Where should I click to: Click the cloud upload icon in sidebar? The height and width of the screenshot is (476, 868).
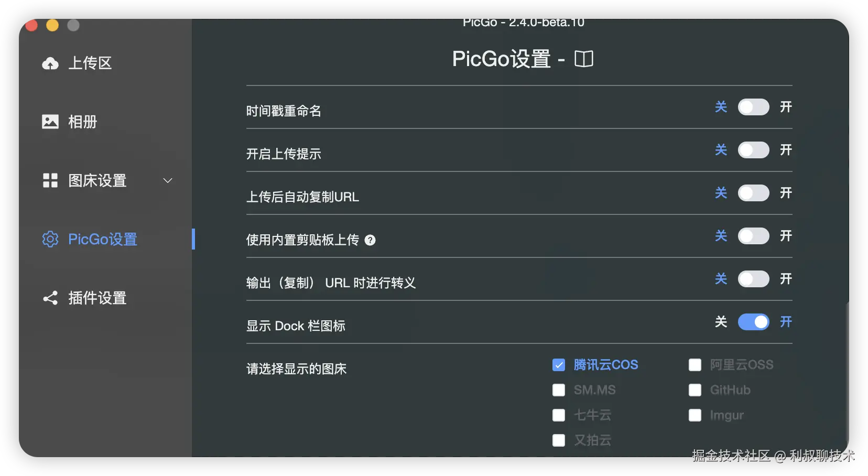[50, 63]
